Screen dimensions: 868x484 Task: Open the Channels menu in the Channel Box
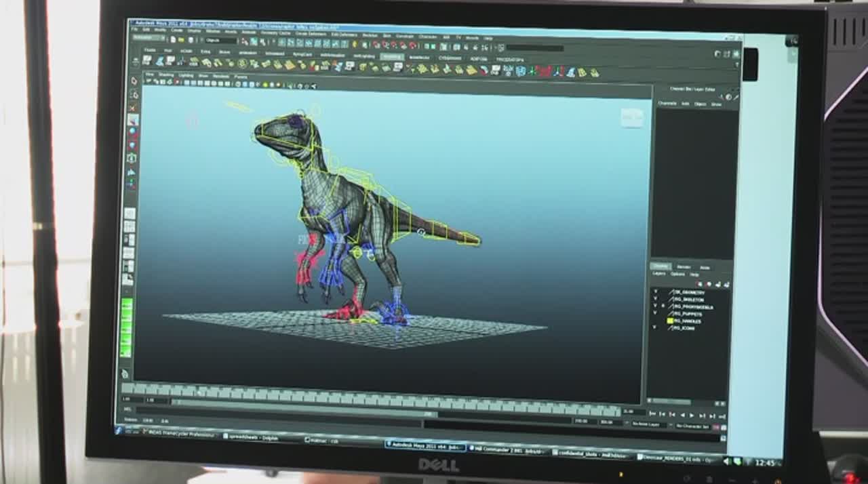(x=667, y=104)
